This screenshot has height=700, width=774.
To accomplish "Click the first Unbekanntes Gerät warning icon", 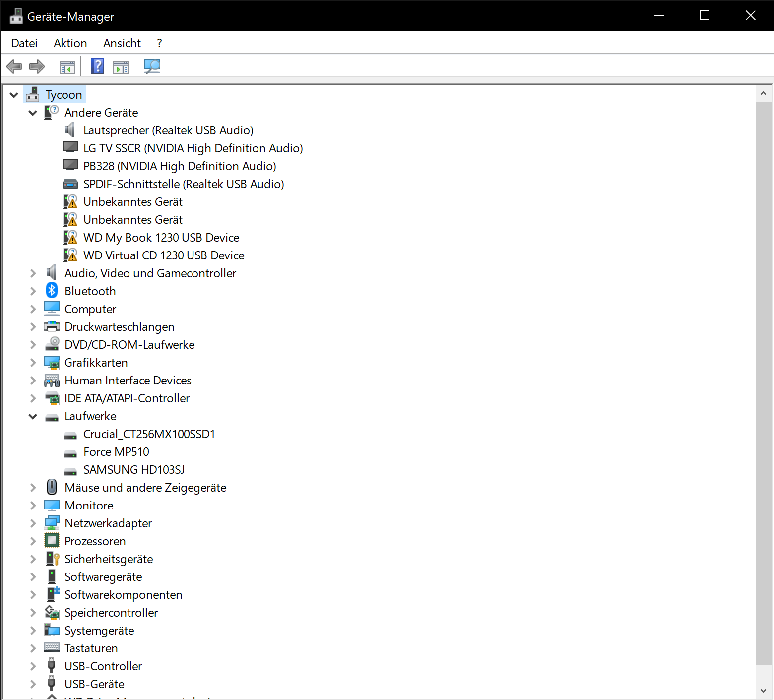I will click(70, 201).
